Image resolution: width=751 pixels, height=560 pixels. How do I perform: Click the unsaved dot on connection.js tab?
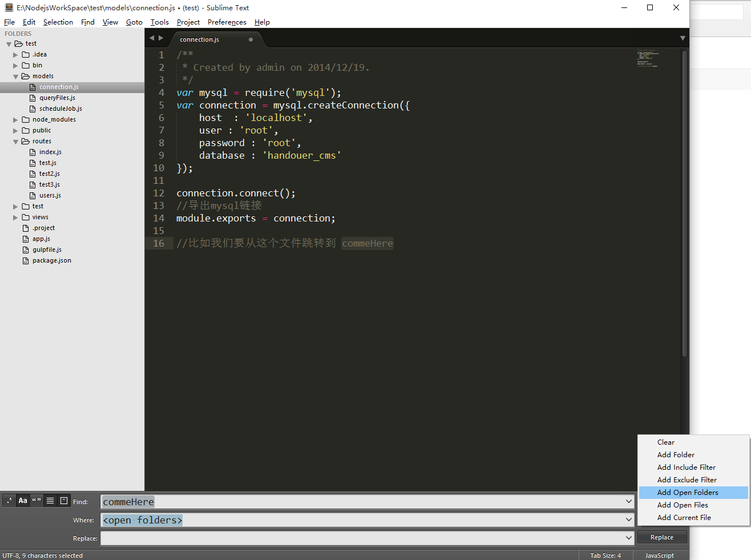tap(251, 39)
